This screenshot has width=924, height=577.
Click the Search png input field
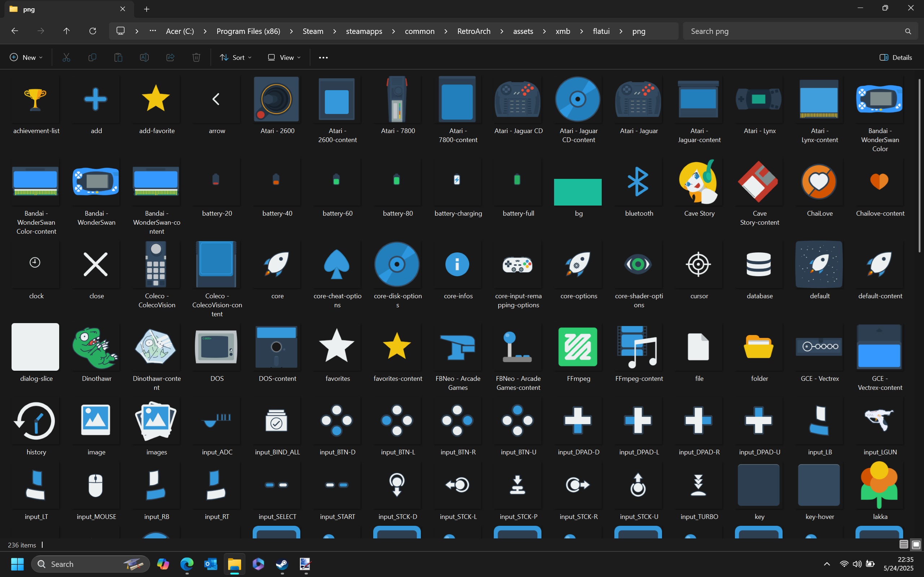click(794, 31)
